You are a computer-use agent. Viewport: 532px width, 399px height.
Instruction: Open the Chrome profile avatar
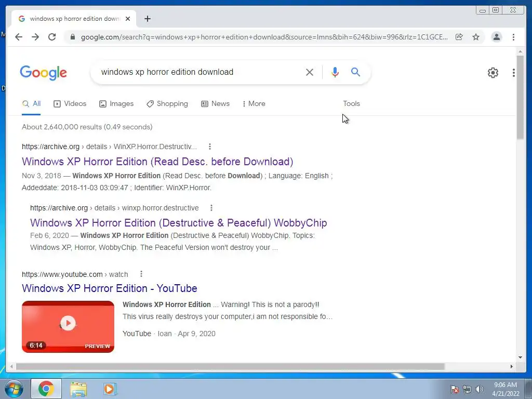(497, 37)
